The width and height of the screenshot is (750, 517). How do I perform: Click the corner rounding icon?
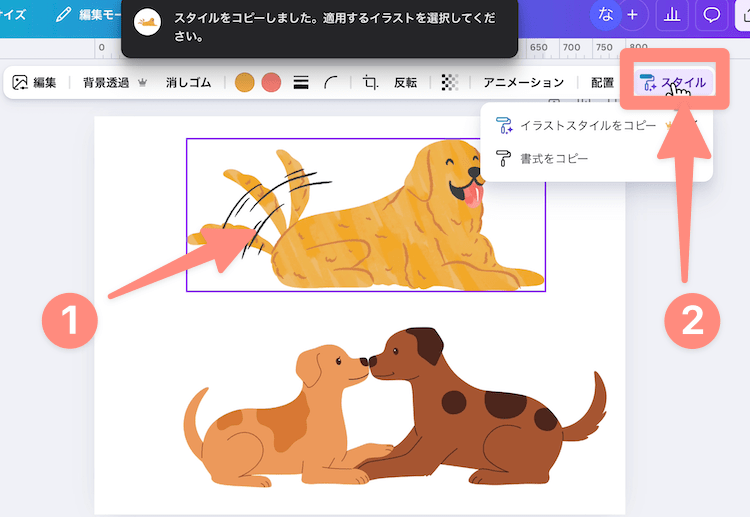pos(331,83)
